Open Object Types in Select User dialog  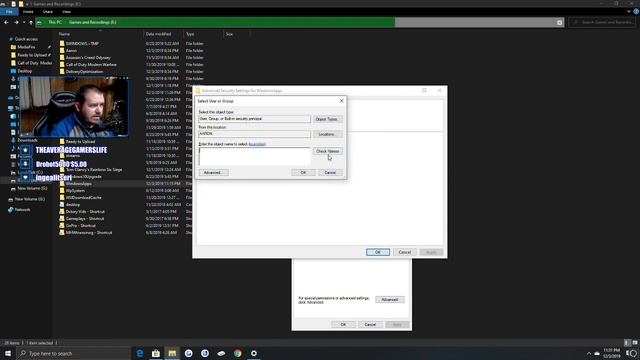(328, 119)
